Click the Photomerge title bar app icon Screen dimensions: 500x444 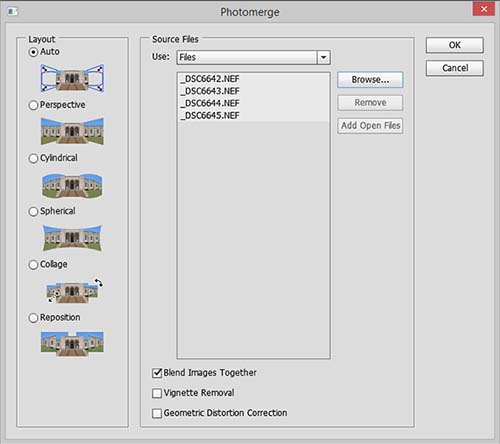12,12
